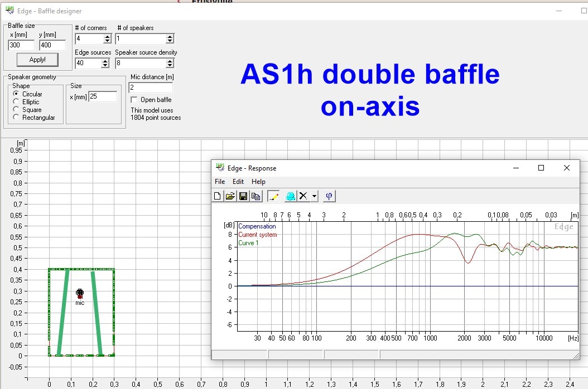Decrease the number of corners spinner
This screenshot has height=389, width=588.
[107, 41]
